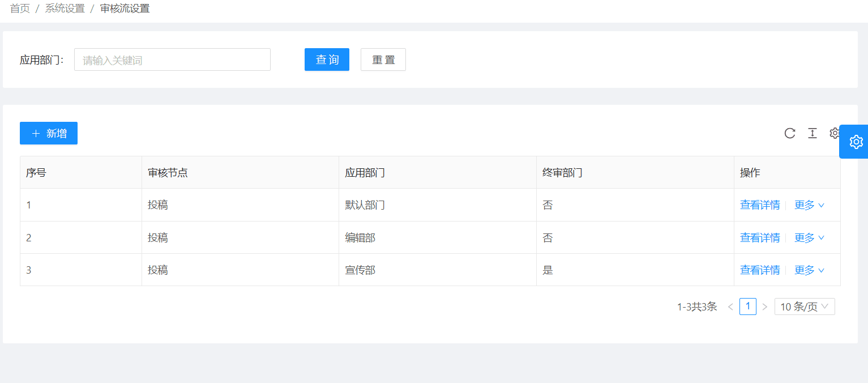Open 查看详情 for the 默认部门 row
The height and width of the screenshot is (383, 868).
click(x=759, y=205)
